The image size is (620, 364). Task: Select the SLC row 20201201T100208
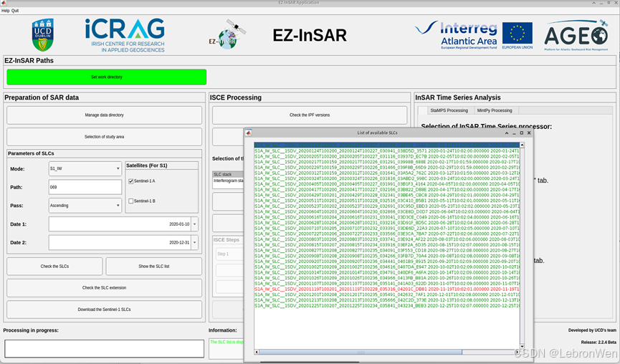pyautogui.click(x=387, y=294)
